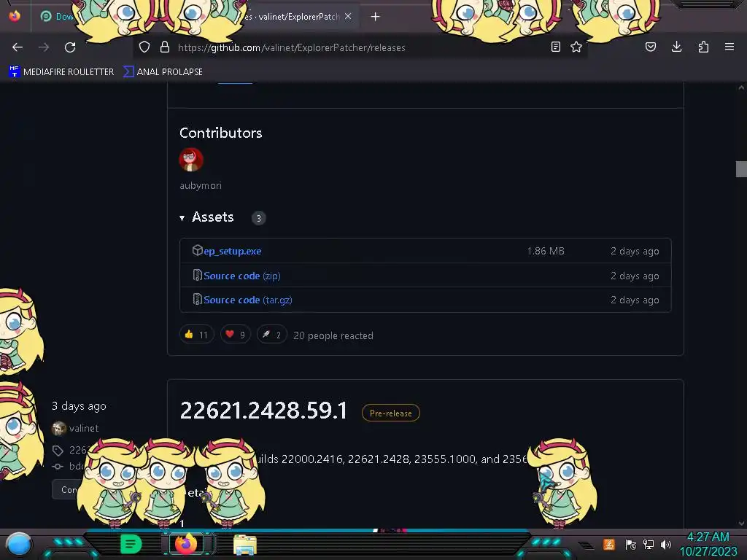This screenshot has width=747, height=560.
Task: Click the zip file icon beside Source code (zip)
Action: click(197, 275)
